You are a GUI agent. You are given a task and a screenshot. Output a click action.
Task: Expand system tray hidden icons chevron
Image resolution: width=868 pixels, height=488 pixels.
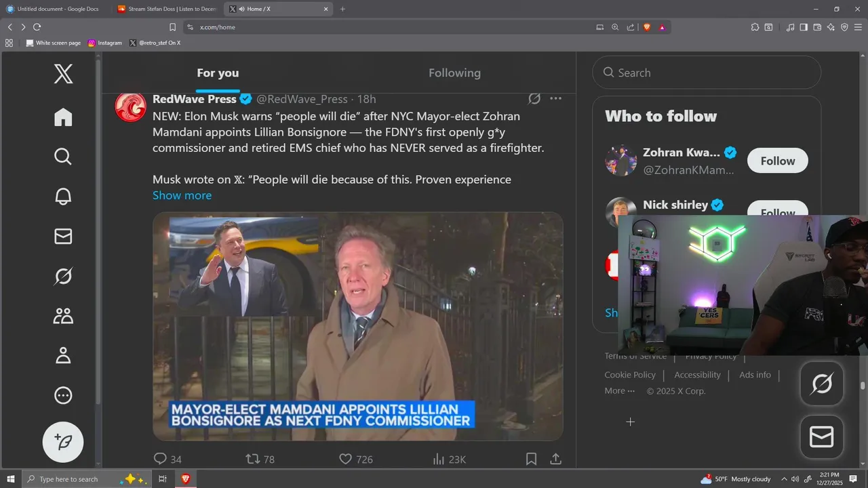point(784,479)
